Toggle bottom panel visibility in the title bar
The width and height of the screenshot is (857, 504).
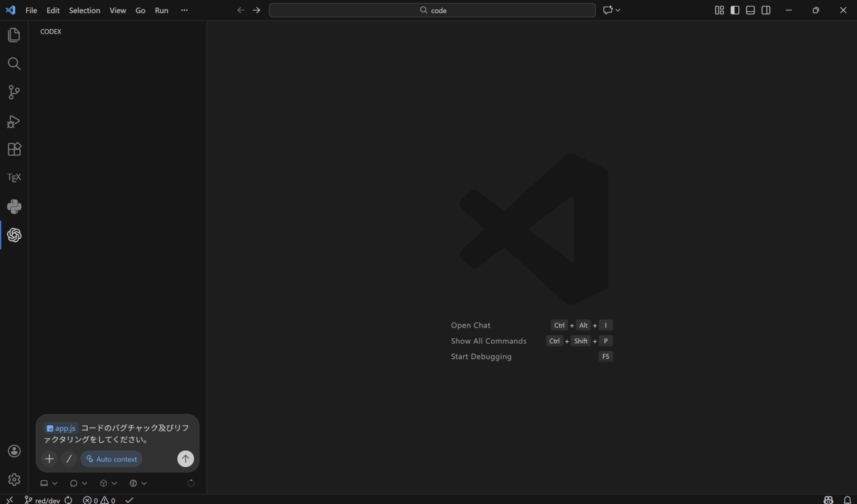750,10
